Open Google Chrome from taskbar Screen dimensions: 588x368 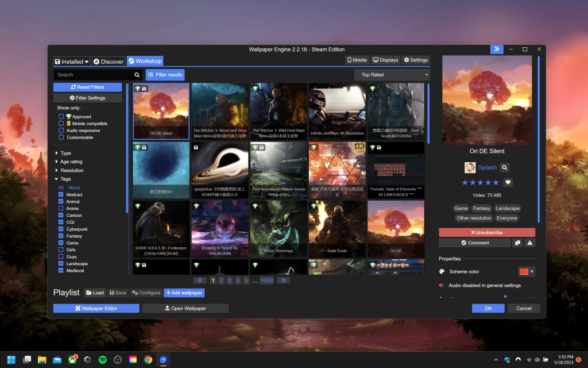(148, 360)
